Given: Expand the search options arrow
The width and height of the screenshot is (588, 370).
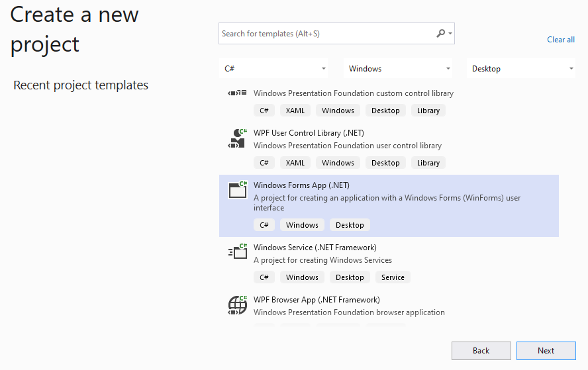Looking at the screenshot, I should [x=450, y=34].
